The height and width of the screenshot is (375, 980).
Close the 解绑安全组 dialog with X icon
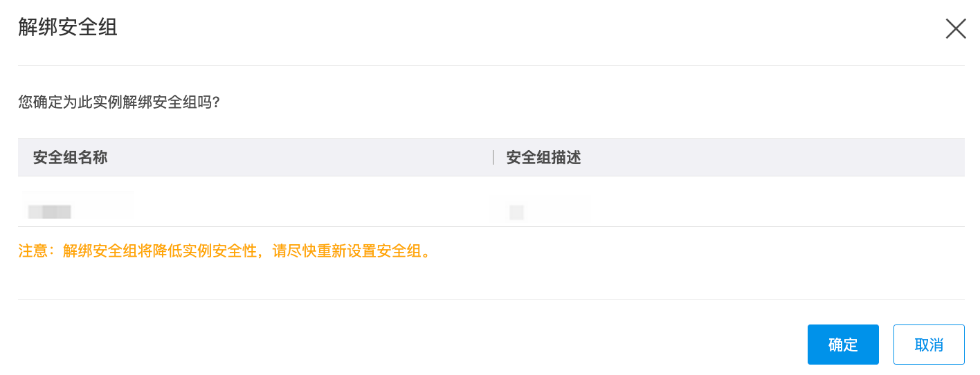[x=955, y=28]
